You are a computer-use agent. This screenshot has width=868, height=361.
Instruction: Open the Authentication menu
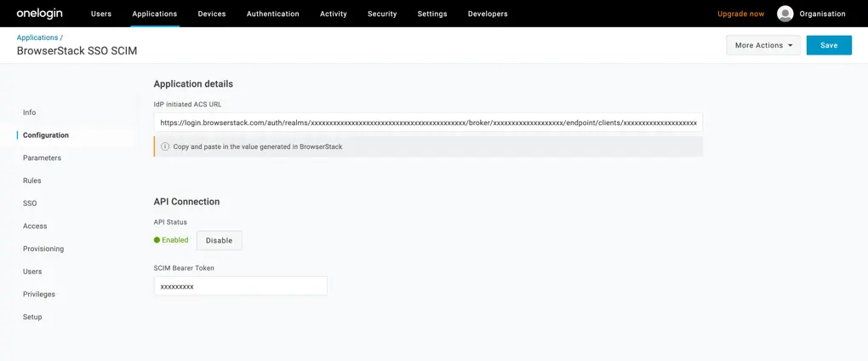click(x=272, y=14)
